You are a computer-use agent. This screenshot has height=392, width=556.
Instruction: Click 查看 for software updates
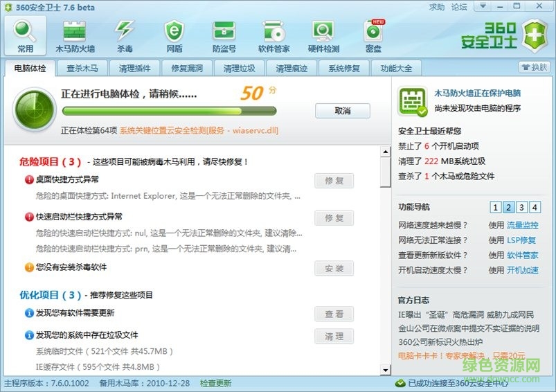334,314
